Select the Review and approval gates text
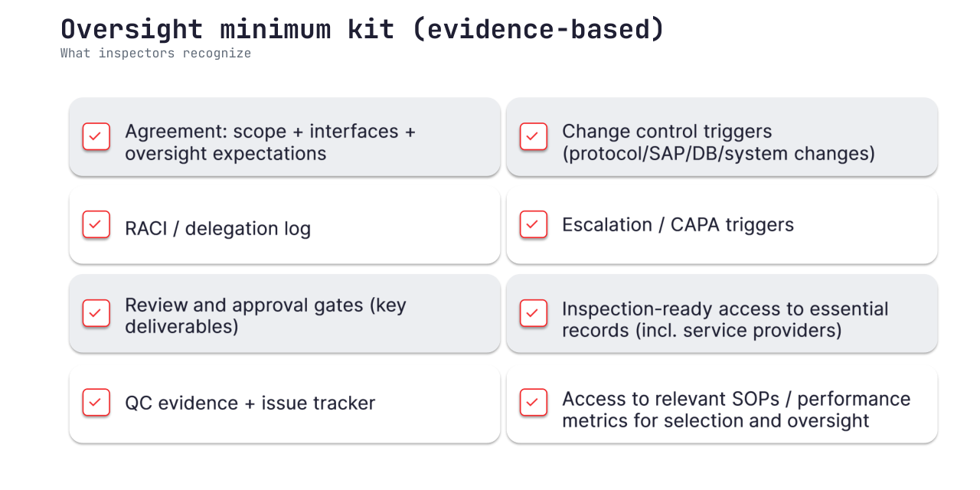Screen dimensions: 980x490 [266, 315]
